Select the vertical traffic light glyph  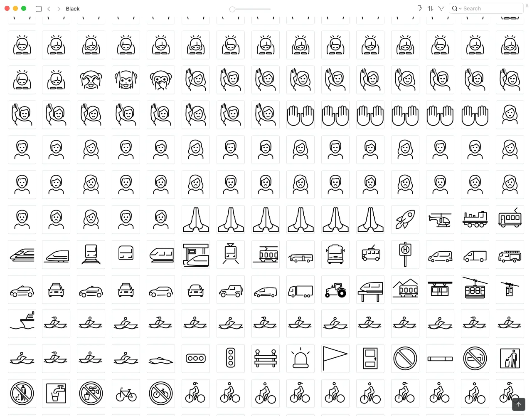coord(231,359)
